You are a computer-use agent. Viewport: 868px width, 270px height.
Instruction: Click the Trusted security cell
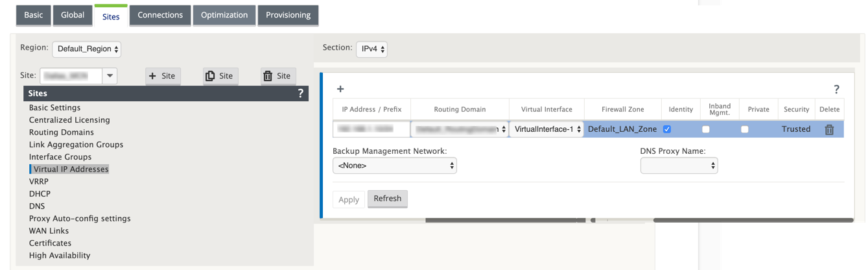[796, 129]
